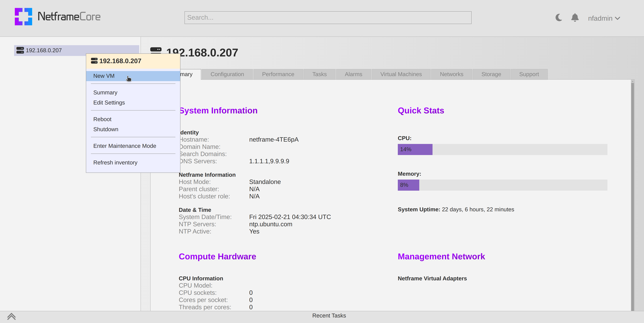This screenshot has width=644, height=323.
Task: Click the system date/time value
Action: pos(290,217)
